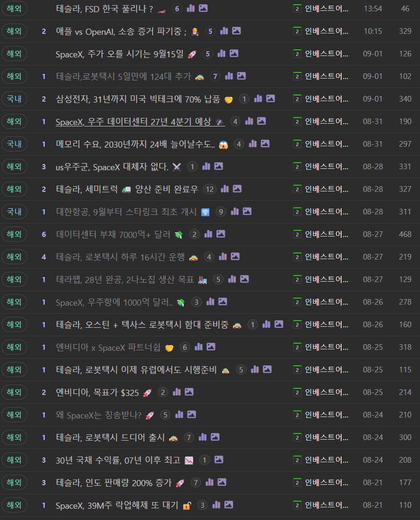The height and width of the screenshot is (520, 420).
Task: Click the image icon on the 대한항공 스타링크 post
Action: tap(247, 211)
